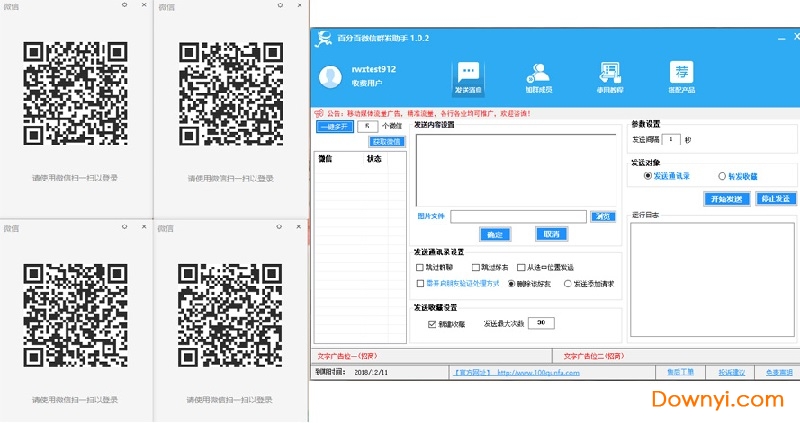This screenshot has height=423, width=800.
Task: Click the 图片文件 path input field
Action: point(518,216)
